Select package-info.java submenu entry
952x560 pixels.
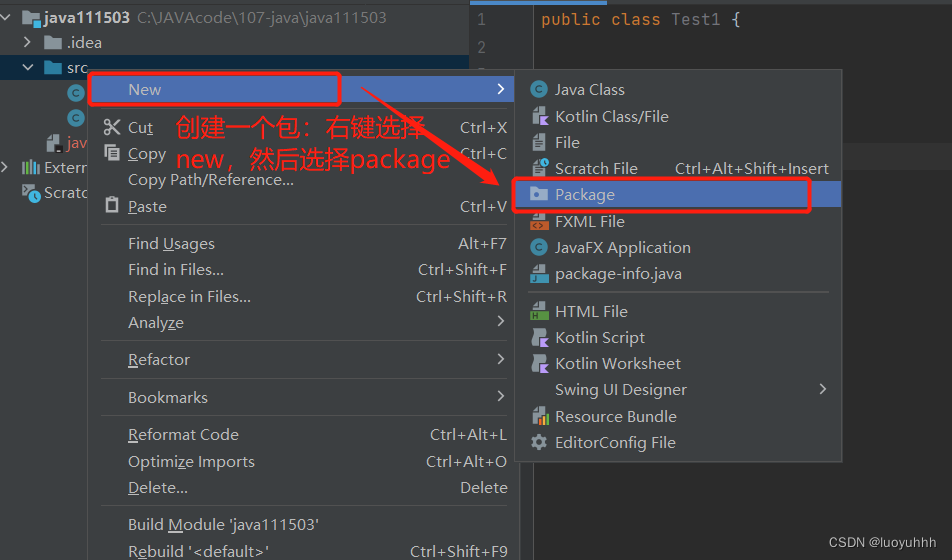pos(678,274)
